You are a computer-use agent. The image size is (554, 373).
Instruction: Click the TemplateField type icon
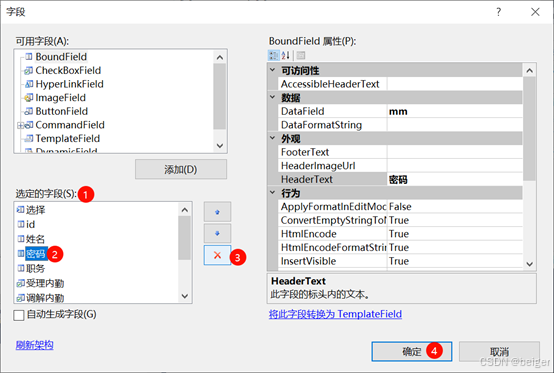click(29, 138)
